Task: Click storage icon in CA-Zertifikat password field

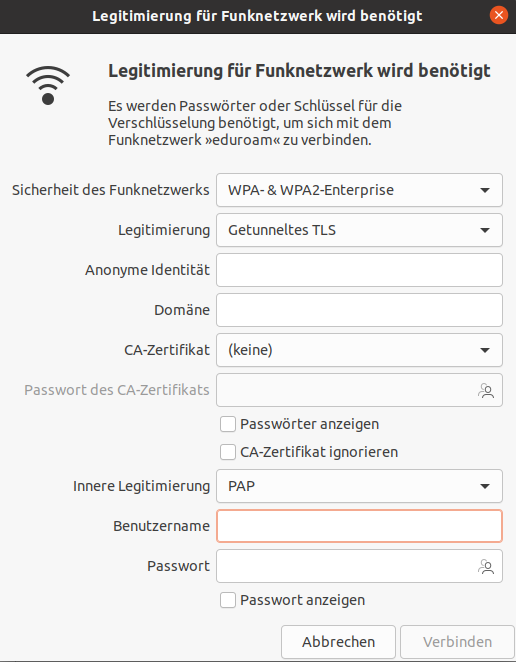Action: coord(486,391)
